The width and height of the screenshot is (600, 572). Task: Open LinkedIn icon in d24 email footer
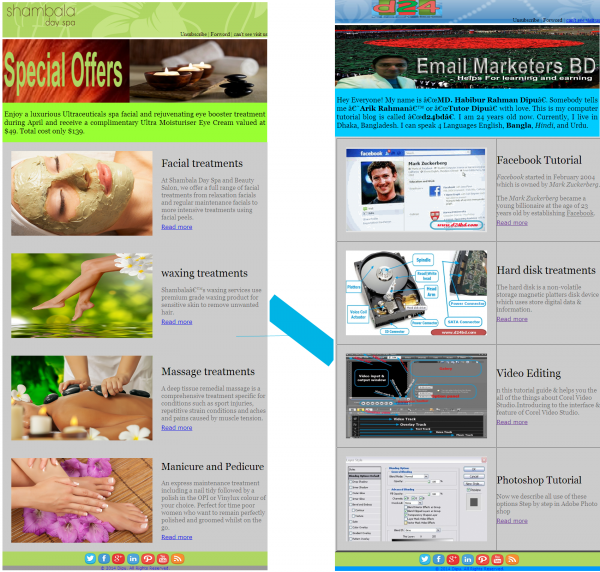468,559
